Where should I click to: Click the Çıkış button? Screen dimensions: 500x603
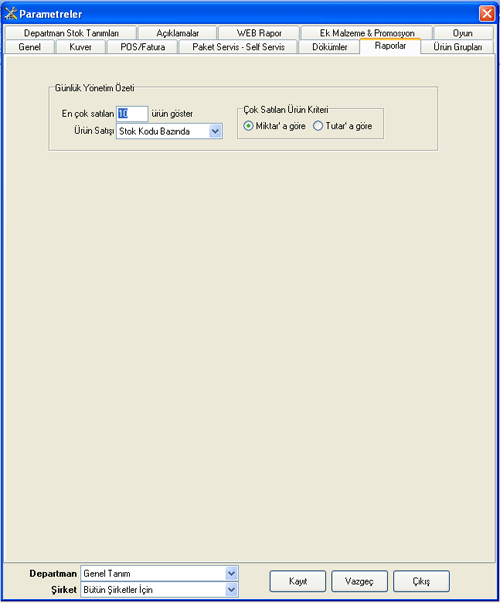tap(421, 581)
